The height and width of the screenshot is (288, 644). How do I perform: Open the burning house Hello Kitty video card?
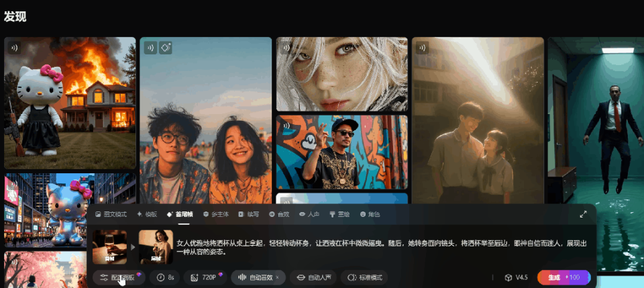click(x=70, y=103)
